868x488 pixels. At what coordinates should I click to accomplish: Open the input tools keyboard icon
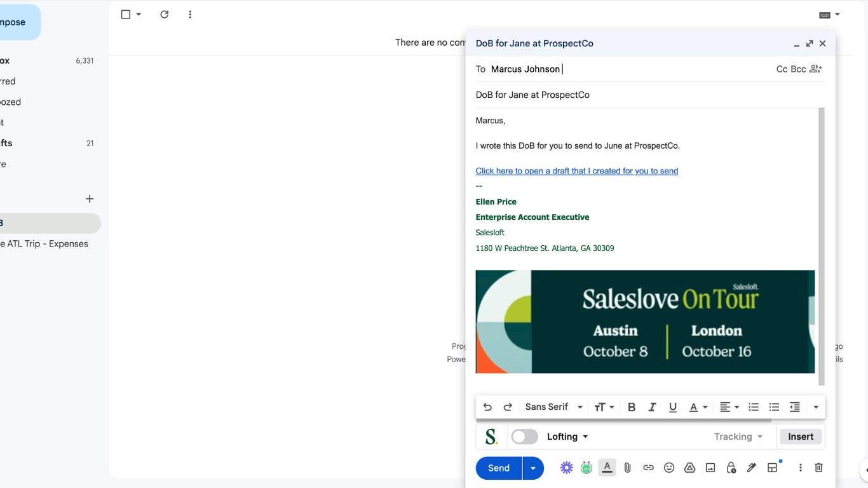pyautogui.click(x=825, y=15)
